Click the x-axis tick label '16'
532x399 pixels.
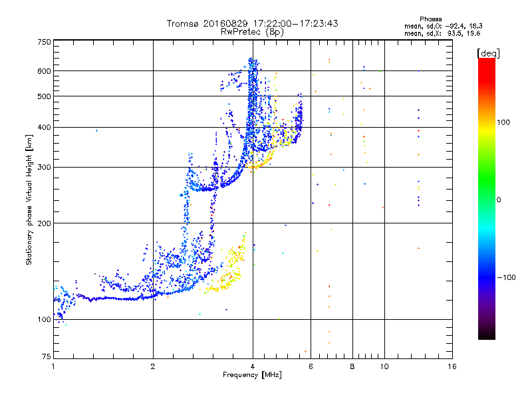tap(452, 366)
